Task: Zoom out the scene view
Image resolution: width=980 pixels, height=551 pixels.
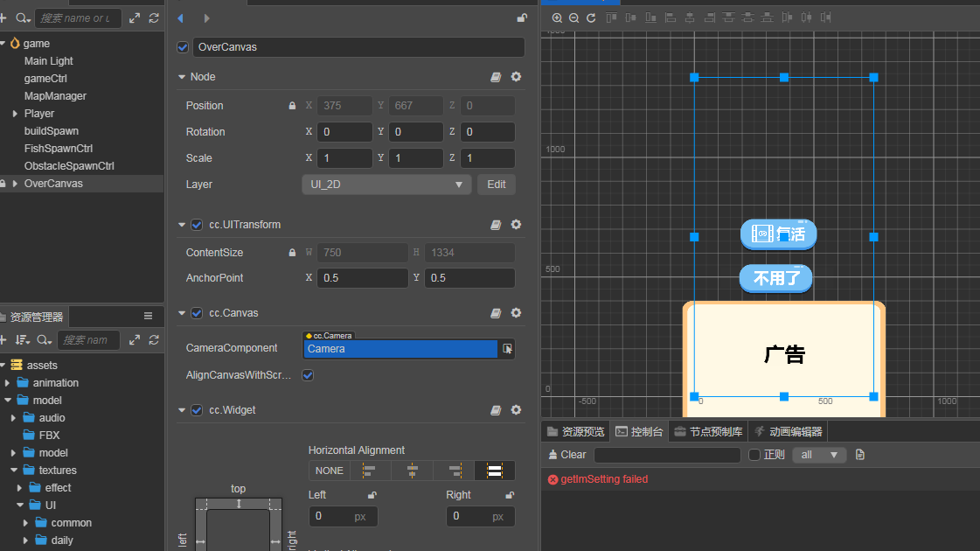Action: coord(573,17)
